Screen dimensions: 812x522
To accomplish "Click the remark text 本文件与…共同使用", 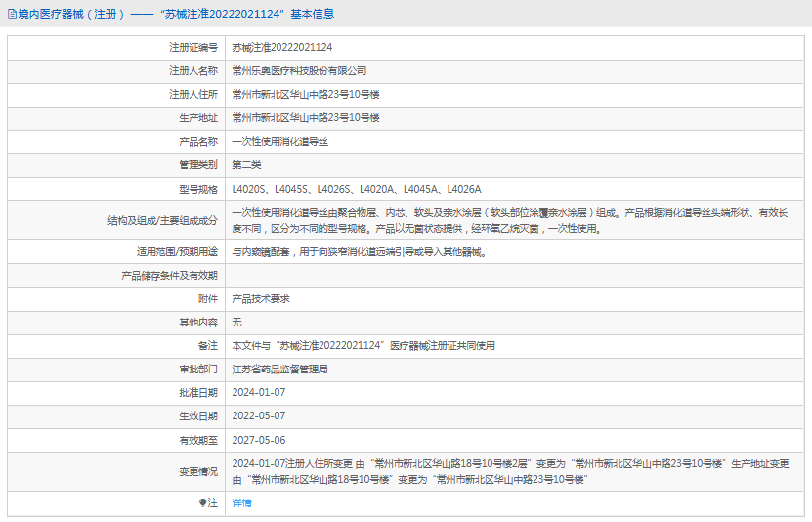I will point(363,346).
